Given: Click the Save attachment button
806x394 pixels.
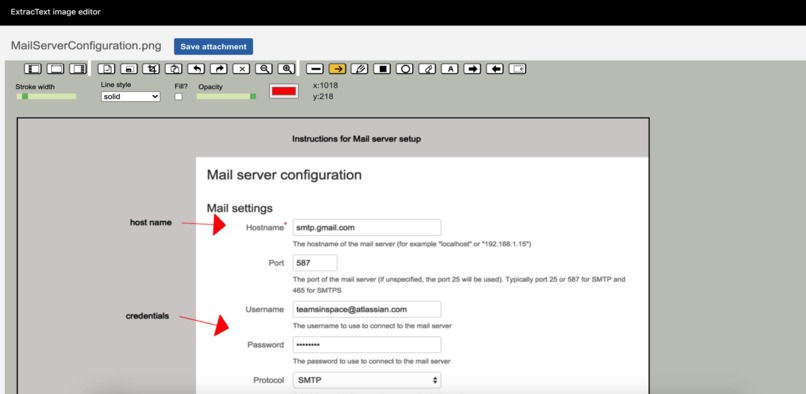Looking at the screenshot, I should click(x=213, y=46).
